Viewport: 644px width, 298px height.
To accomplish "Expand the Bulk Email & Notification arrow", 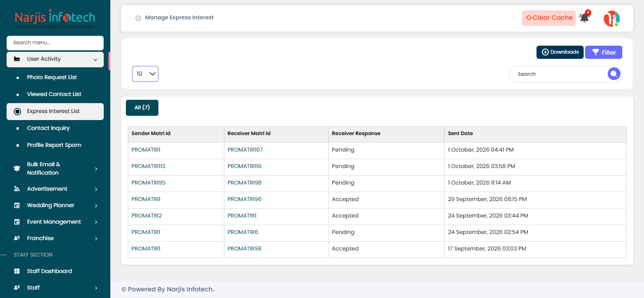I will point(96,169).
